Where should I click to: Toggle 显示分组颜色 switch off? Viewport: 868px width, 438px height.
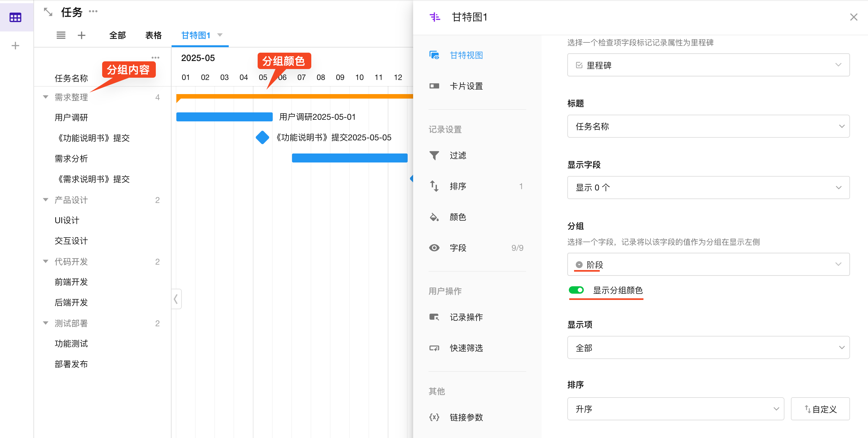click(576, 290)
